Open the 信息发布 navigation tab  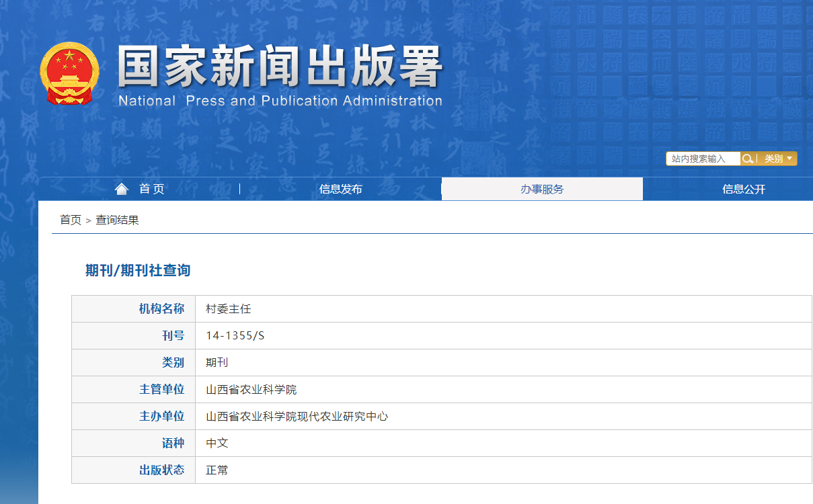340,189
